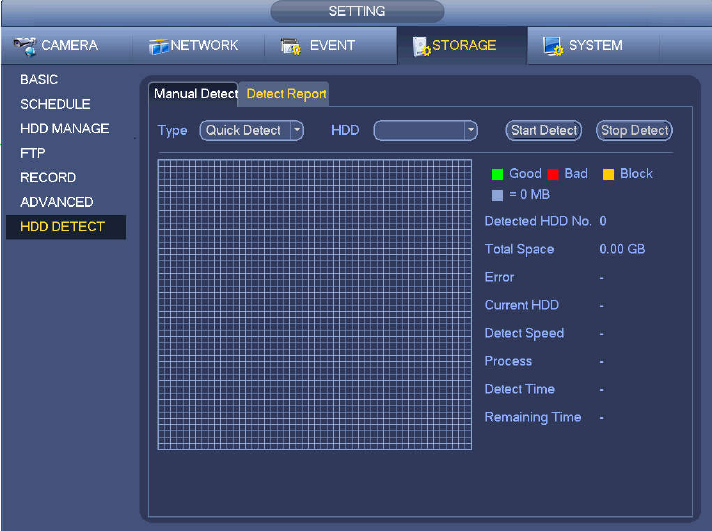
Task: Open the Type Quick Detect dropdown
Action: pyautogui.click(x=252, y=131)
